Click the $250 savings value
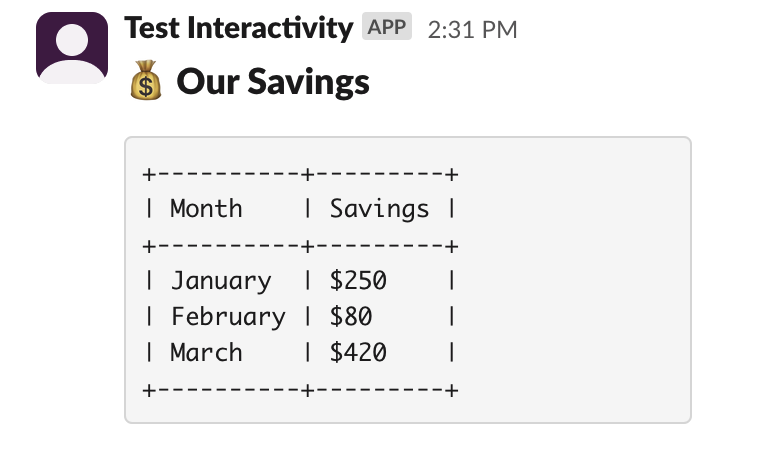Viewport: 760px width, 462px height. pos(358,281)
